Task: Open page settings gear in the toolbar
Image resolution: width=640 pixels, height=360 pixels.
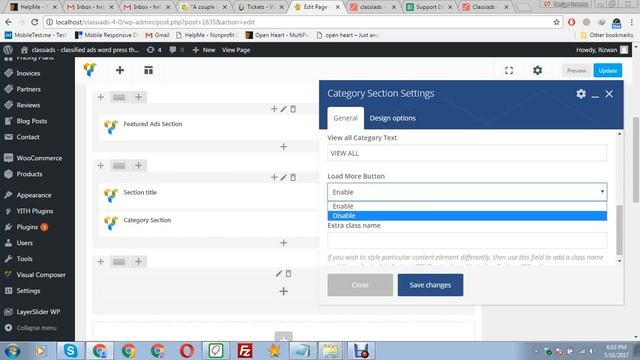Action: click(538, 70)
